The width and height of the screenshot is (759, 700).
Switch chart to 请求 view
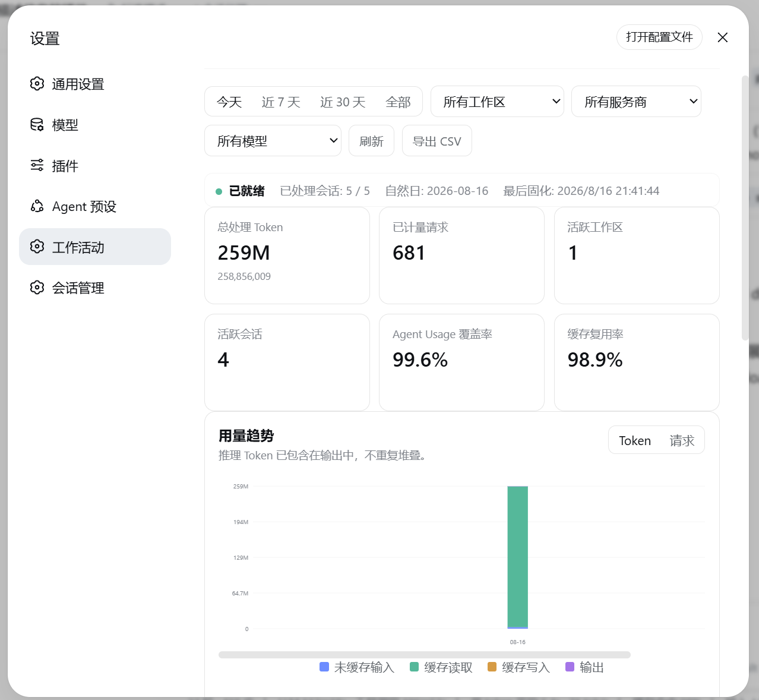tap(682, 440)
